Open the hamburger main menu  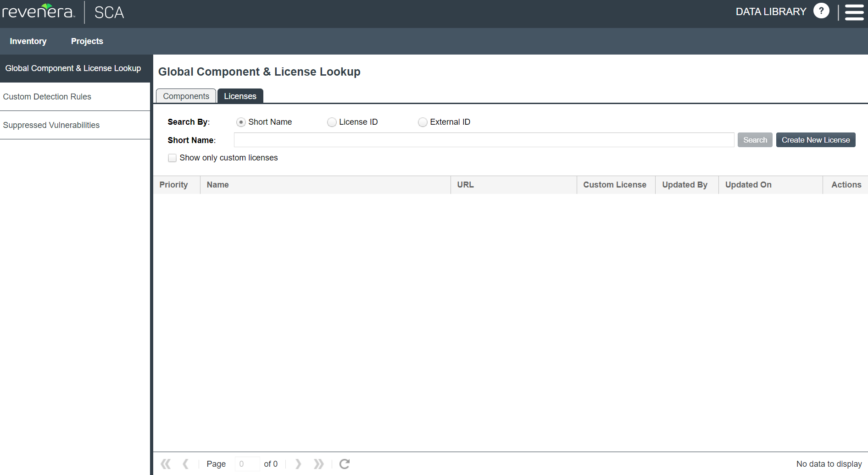(854, 12)
